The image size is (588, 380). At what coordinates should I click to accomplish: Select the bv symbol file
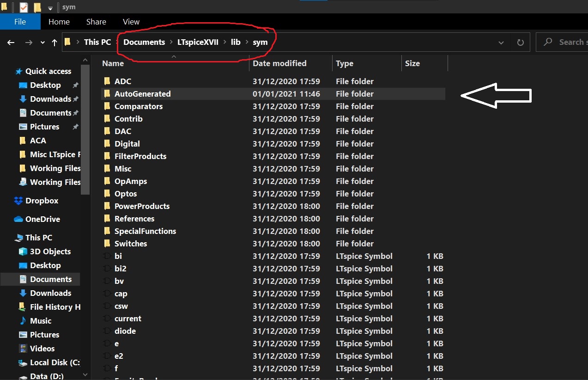coord(273,281)
